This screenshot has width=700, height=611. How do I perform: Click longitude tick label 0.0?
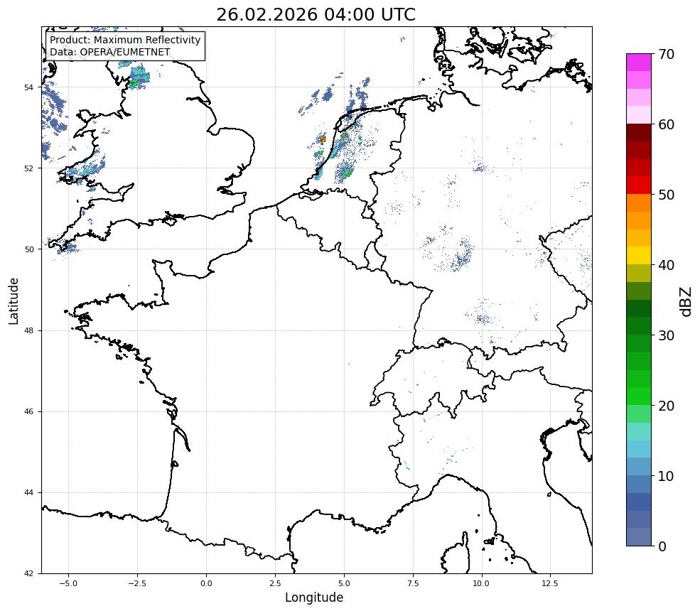pyautogui.click(x=206, y=583)
